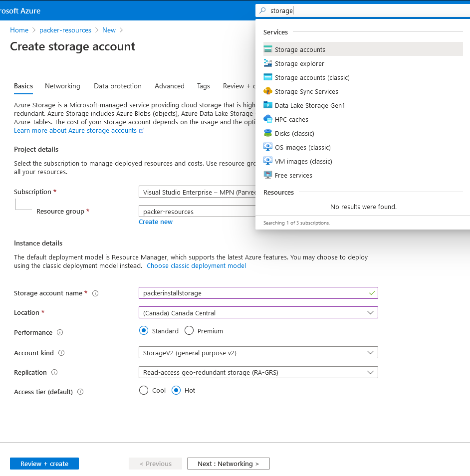This screenshot has height=476, width=470.
Task: Click the Storage accounts service icon
Action: 268,49
